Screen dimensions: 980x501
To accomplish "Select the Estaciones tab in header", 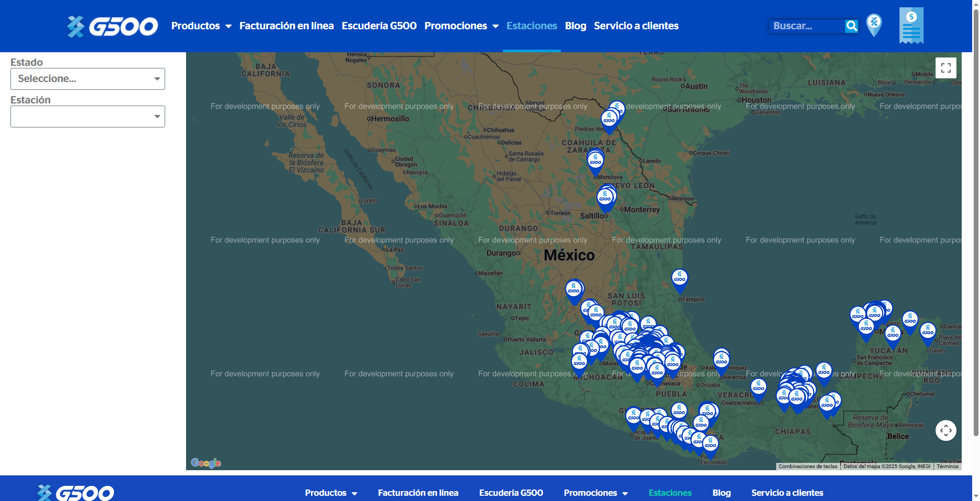I will (x=532, y=26).
